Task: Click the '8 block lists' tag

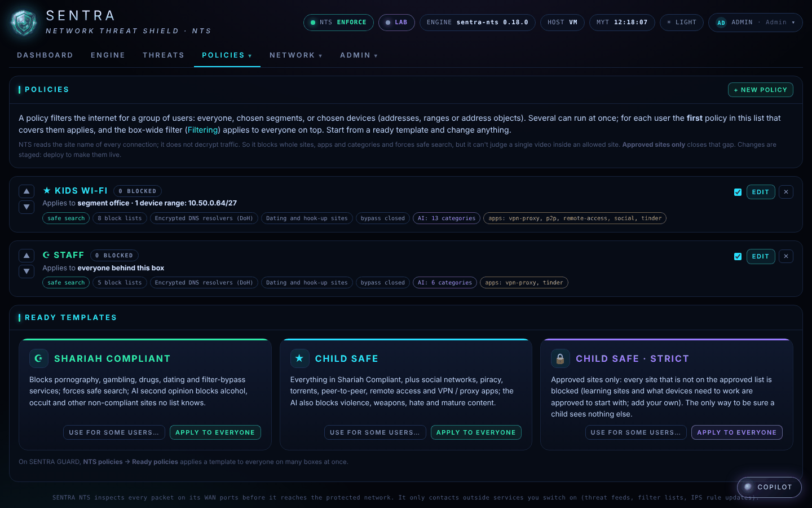Action: (120, 218)
